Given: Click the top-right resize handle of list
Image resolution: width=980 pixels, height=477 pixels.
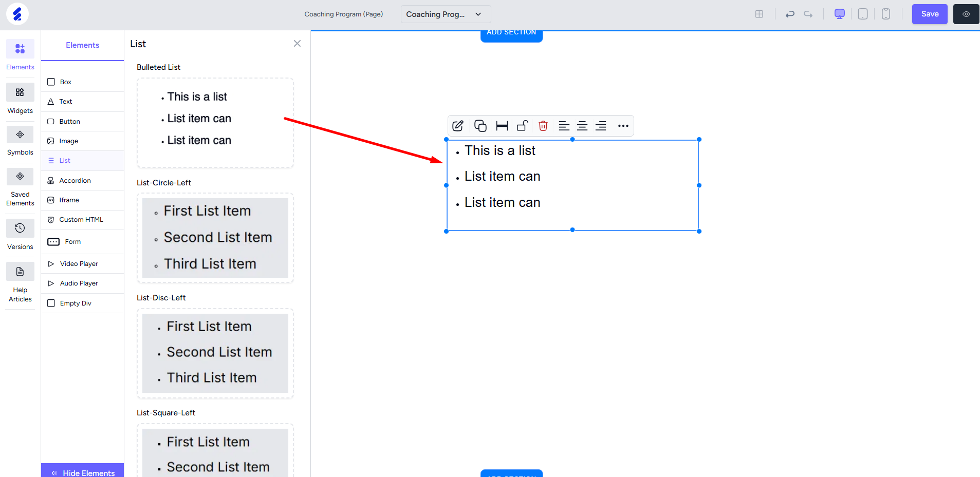Looking at the screenshot, I should pos(699,140).
